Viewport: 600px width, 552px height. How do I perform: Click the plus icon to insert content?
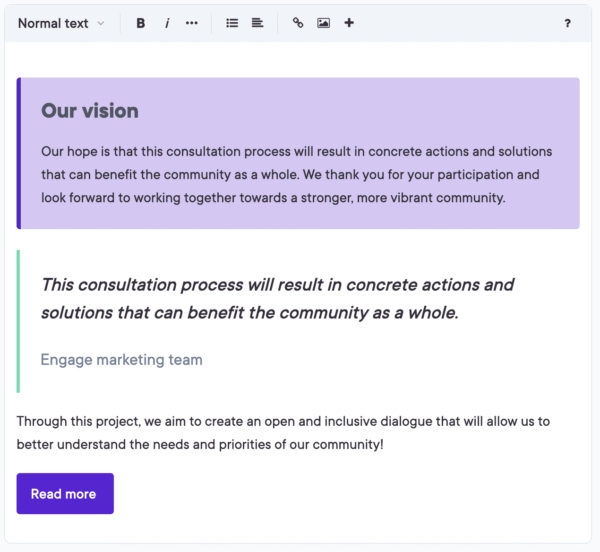pos(349,23)
